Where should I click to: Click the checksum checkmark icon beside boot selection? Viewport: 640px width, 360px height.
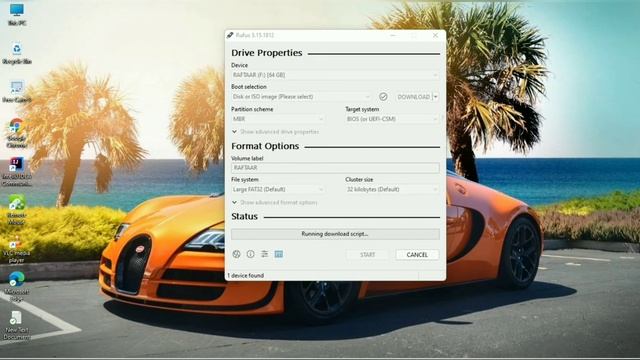pos(383,97)
